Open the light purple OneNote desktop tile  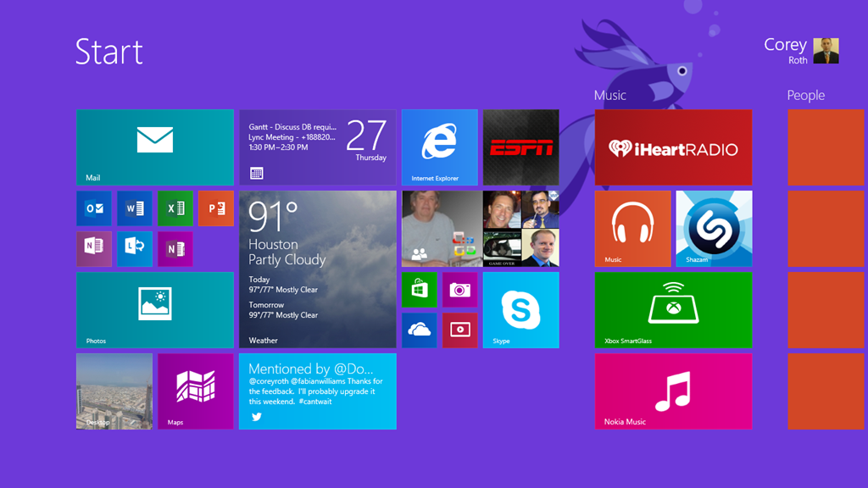94,249
